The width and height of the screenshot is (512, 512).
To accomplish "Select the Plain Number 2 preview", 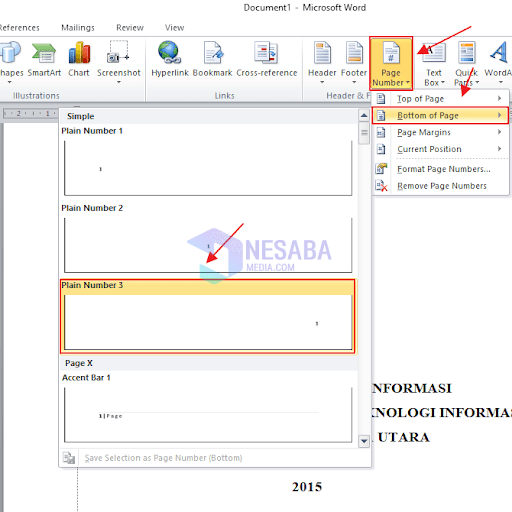I will (x=208, y=245).
